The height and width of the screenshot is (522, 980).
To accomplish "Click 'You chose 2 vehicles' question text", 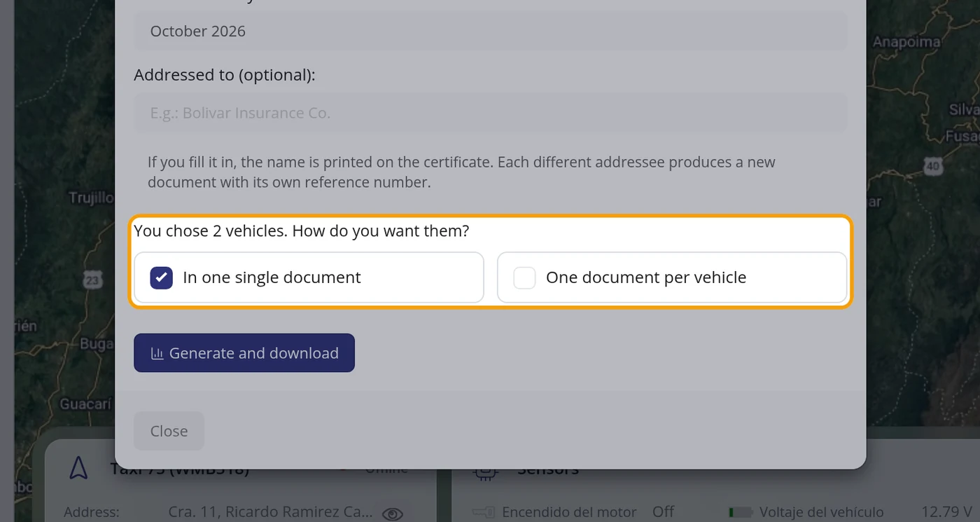I will pyautogui.click(x=301, y=231).
